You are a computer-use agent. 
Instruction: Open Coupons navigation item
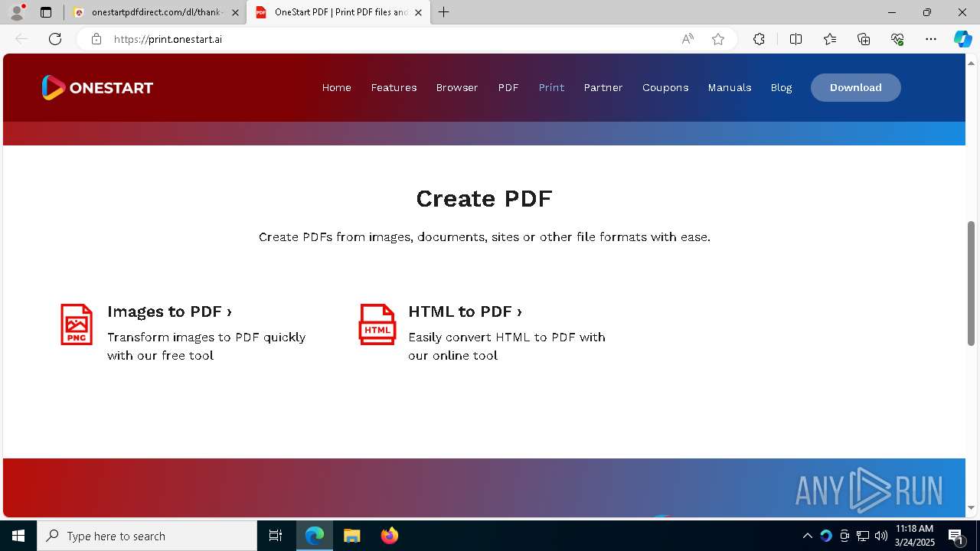(665, 87)
